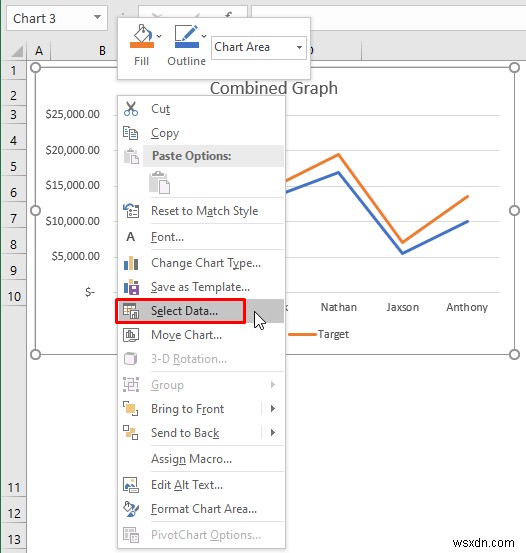Click the Select All corner triangle
The width and height of the screenshot is (526, 553).
click(16, 51)
